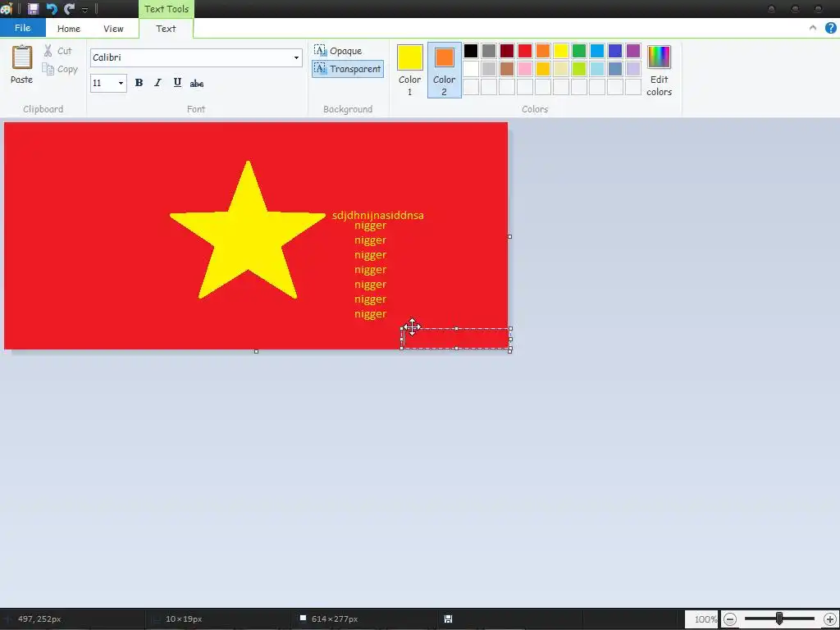This screenshot has height=630, width=840.
Task: Set text background to Opaque
Action: pos(339,50)
